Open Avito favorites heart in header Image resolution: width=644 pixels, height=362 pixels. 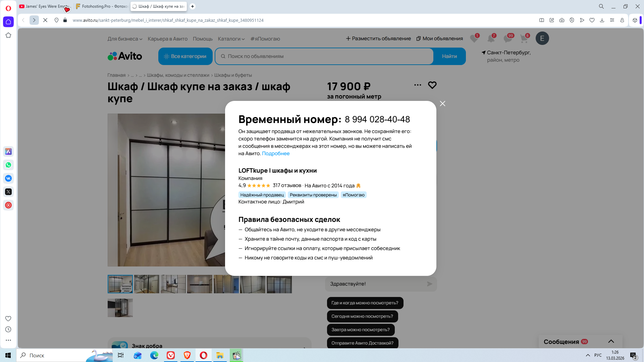474,39
